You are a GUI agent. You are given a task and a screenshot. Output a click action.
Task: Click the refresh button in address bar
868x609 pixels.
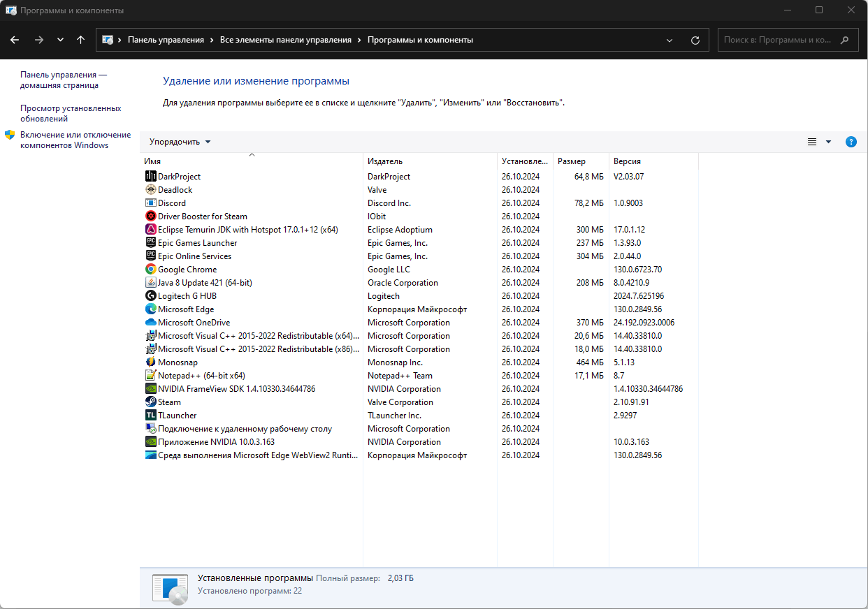[x=695, y=41]
